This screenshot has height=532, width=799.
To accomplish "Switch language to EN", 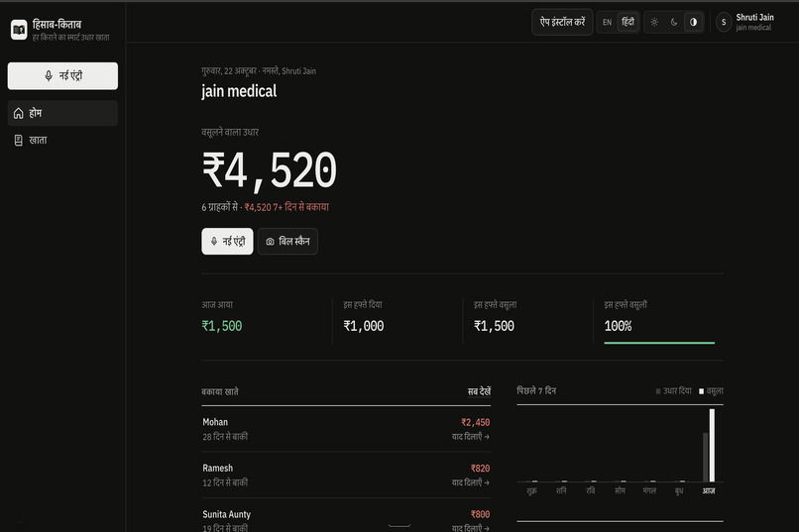I will [607, 23].
